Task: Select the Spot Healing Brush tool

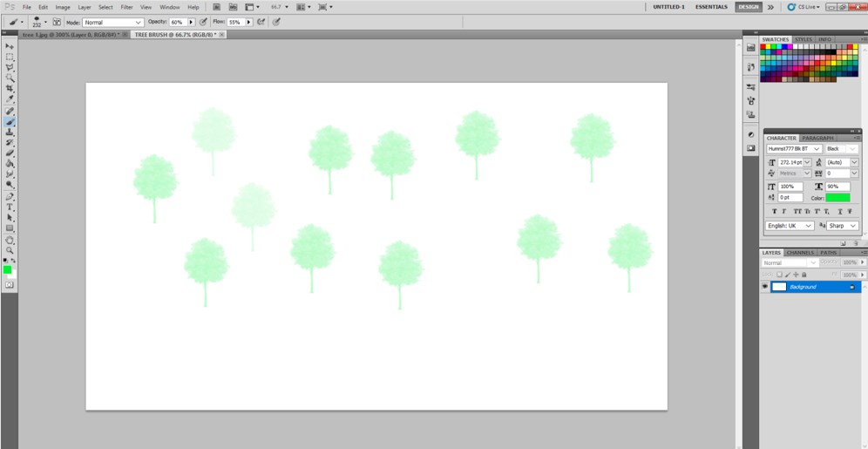Action: click(10, 112)
